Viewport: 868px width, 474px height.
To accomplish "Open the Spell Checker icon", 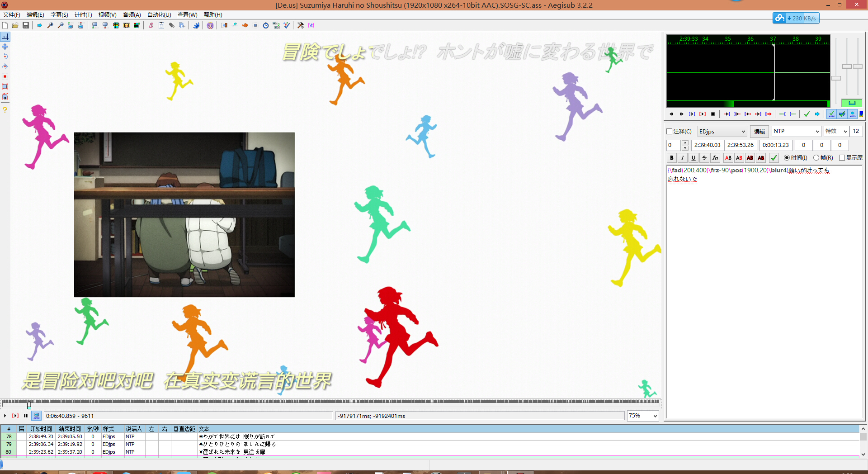I will (x=287, y=25).
